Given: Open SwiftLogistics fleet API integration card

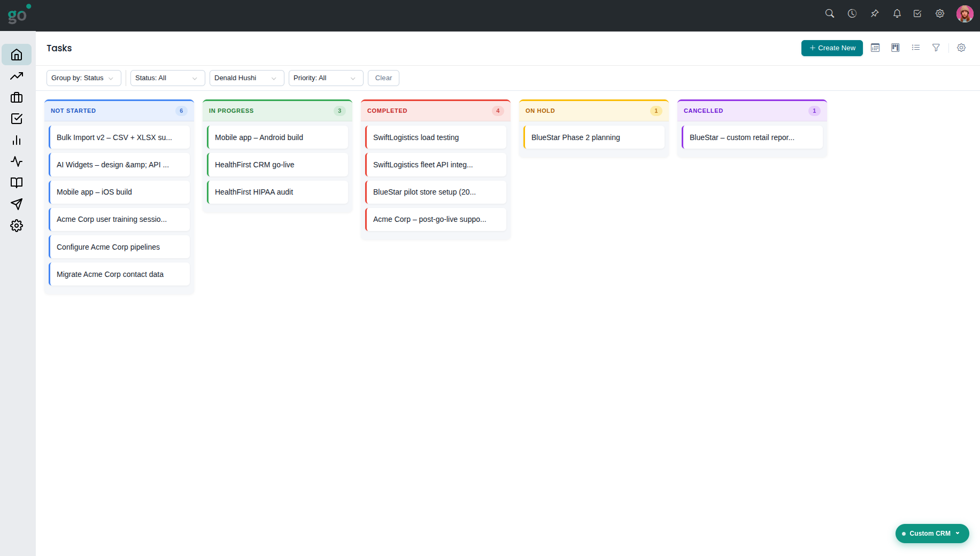Looking at the screenshot, I should (x=436, y=165).
